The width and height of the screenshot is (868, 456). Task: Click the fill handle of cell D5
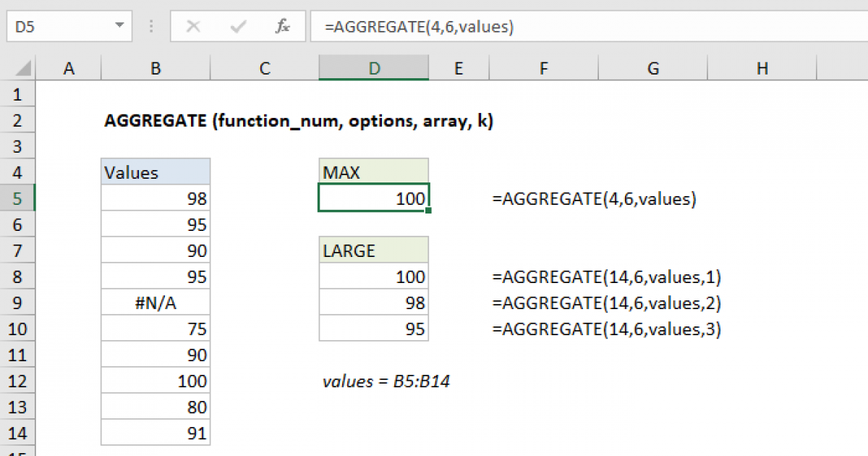point(428,210)
